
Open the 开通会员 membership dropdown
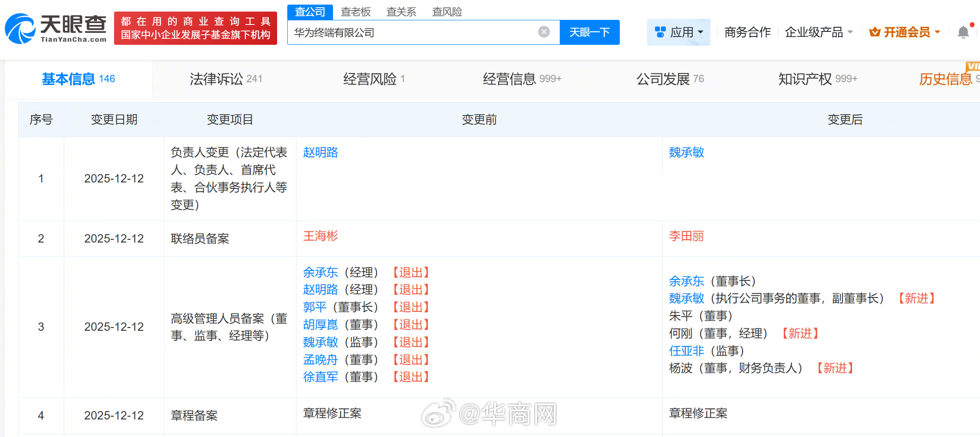tap(905, 32)
